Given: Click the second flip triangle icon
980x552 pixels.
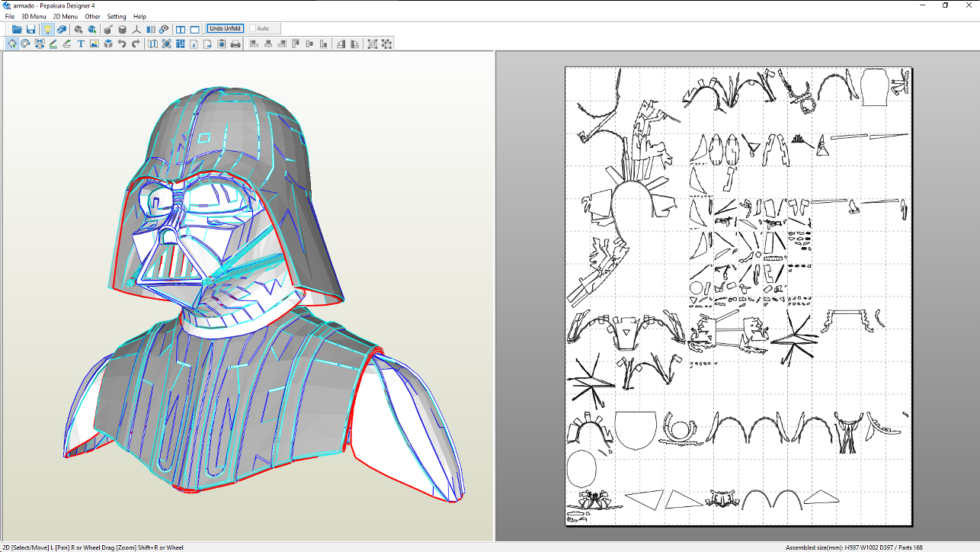Looking at the screenshot, I should 354,43.
